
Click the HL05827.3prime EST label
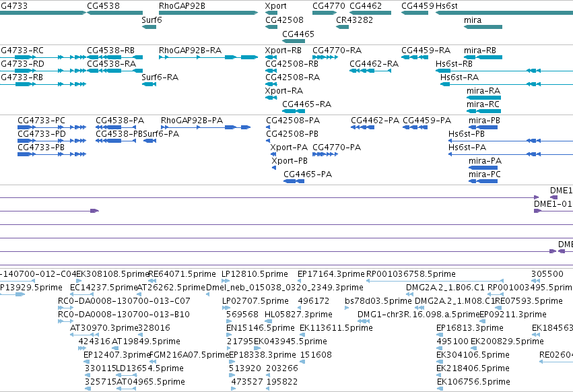tap(298, 315)
